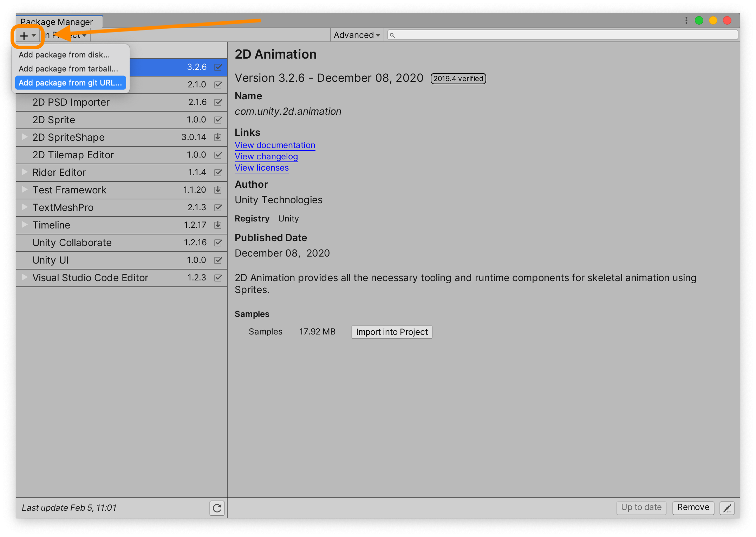
Task: Switch to the Package Manager tab
Action: click(x=56, y=21)
